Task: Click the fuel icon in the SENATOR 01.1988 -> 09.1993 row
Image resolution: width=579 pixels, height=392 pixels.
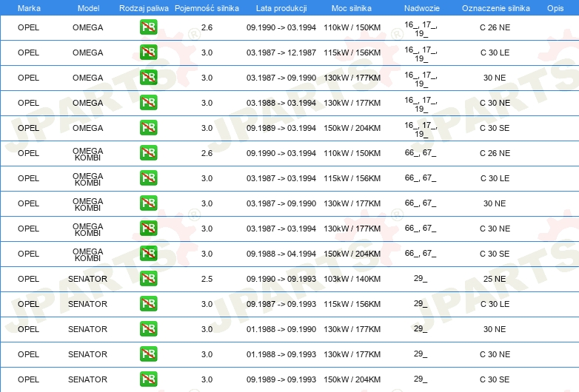Action: point(148,354)
